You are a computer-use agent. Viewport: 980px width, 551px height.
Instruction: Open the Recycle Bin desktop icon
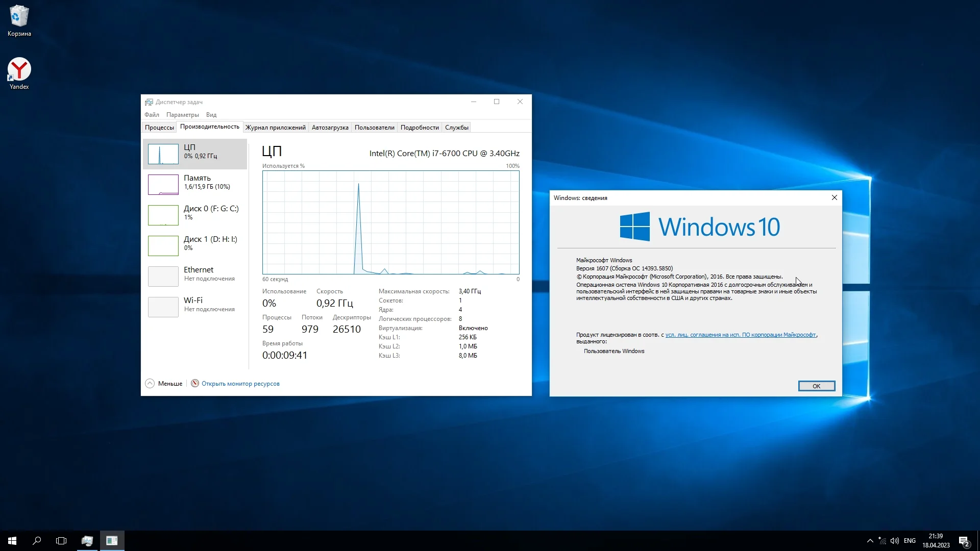[19, 20]
